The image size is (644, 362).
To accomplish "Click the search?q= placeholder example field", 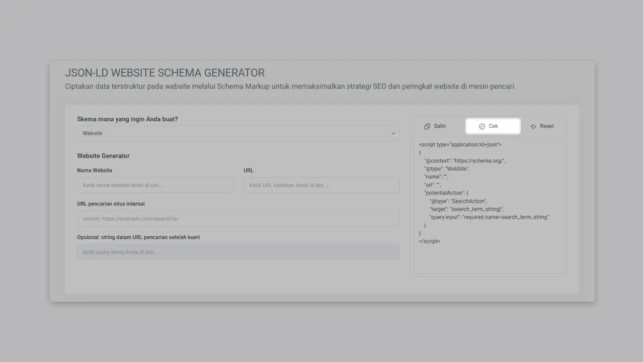I will (x=238, y=218).
